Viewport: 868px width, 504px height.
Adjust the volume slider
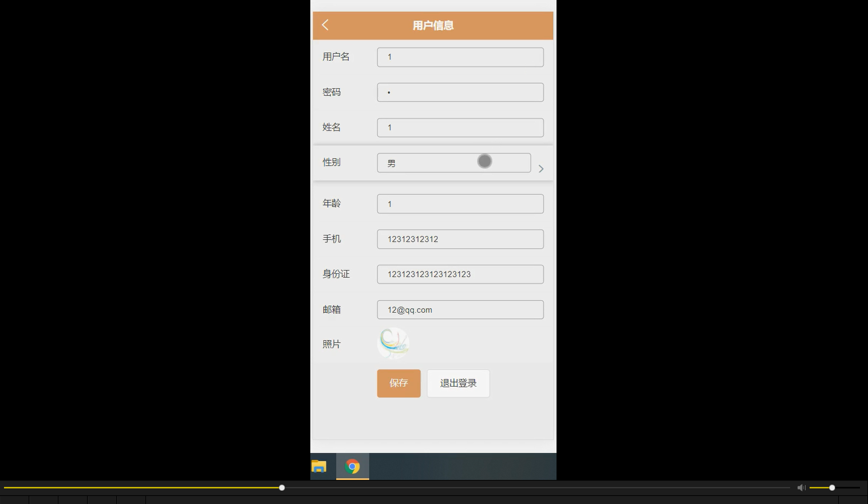coord(834,487)
